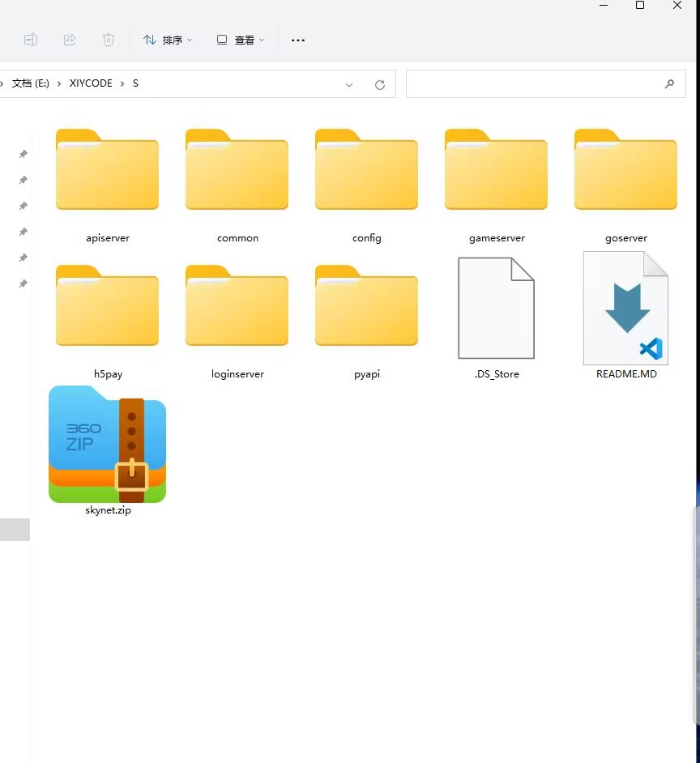700x763 pixels.
Task: Click the pyapi folder
Action: pos(366,308)
